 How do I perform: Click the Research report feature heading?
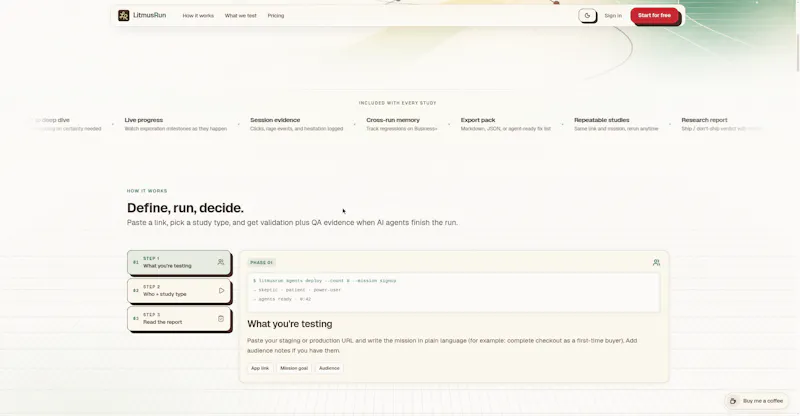[704, 120]
